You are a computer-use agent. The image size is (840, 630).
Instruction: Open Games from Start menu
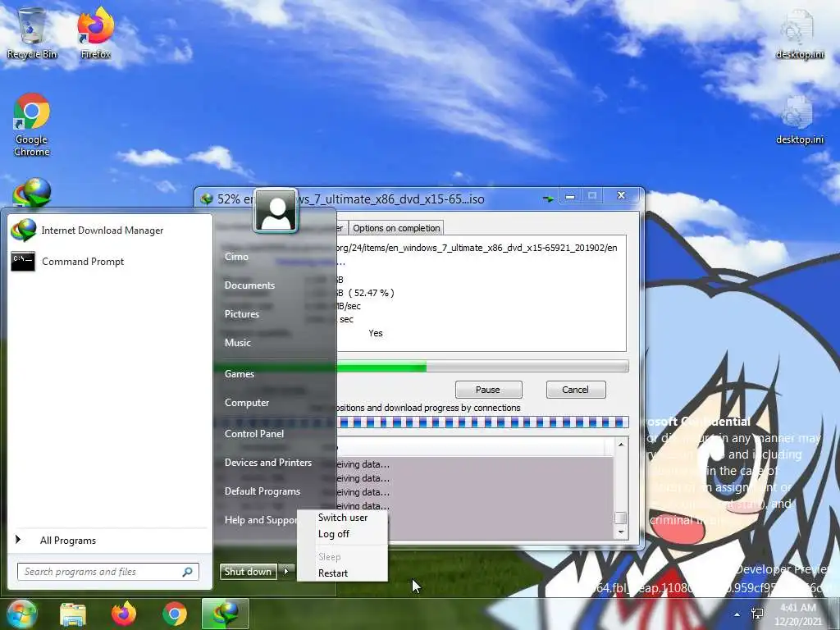tap(239, 374)
